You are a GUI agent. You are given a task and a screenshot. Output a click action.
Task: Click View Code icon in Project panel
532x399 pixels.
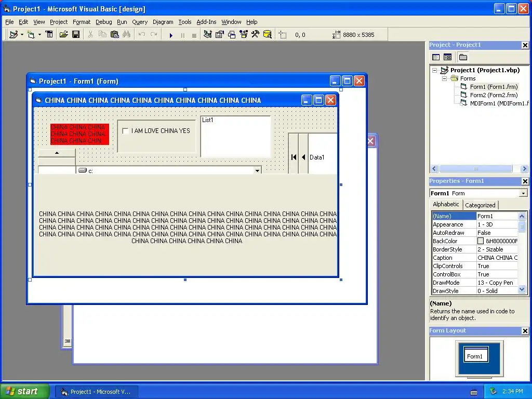tap(436, 57)
